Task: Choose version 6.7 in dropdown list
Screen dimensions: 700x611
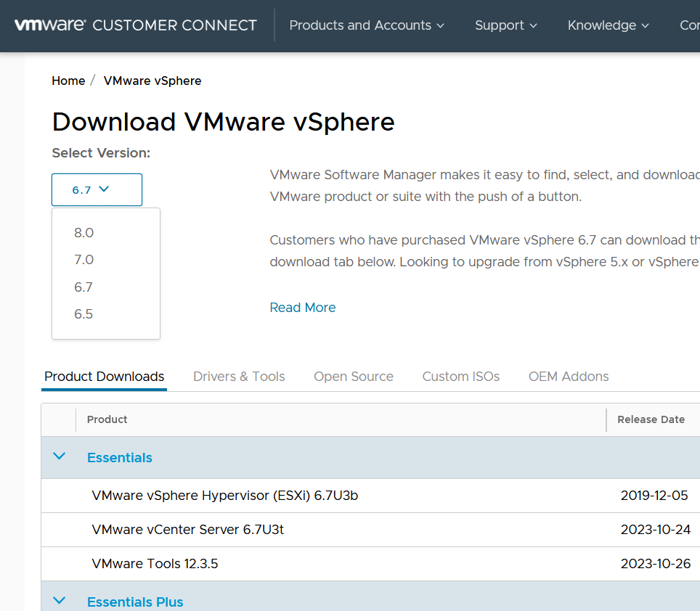Action: 84,287
